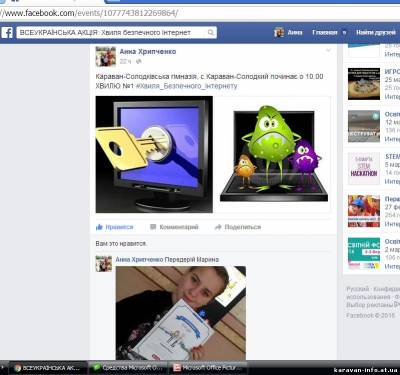Open the STEM Хакатон event thumbnail
Viewport: 400px width, 375px height.
coord(364,168)
